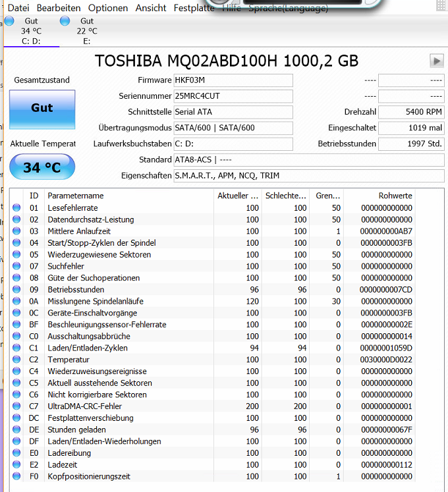
Task: Click status icon of Start/Stopp-Zyklen der Spindel
Action: pos(16,242)
